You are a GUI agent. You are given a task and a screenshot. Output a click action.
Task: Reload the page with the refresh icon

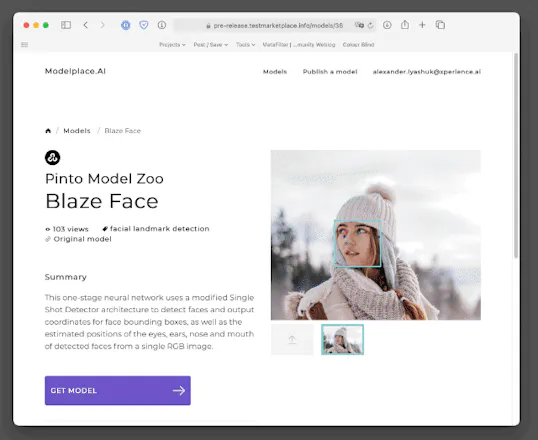(370, 25)
